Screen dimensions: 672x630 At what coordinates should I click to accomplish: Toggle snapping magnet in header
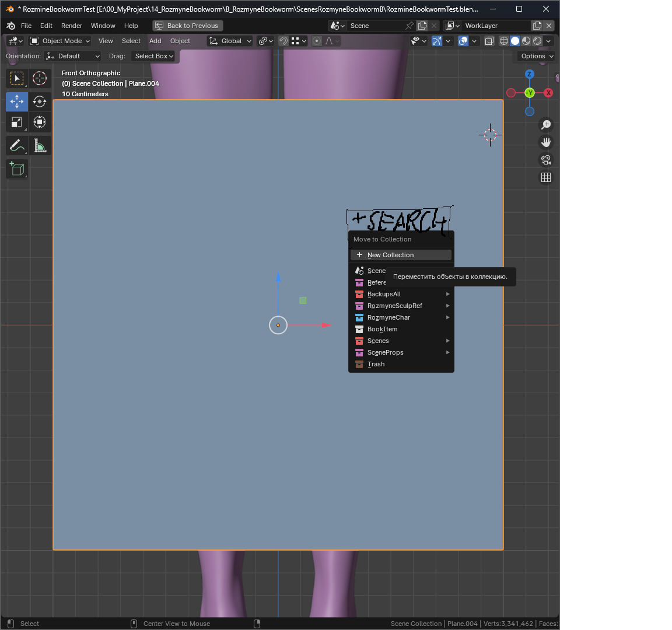coord(283,41)
